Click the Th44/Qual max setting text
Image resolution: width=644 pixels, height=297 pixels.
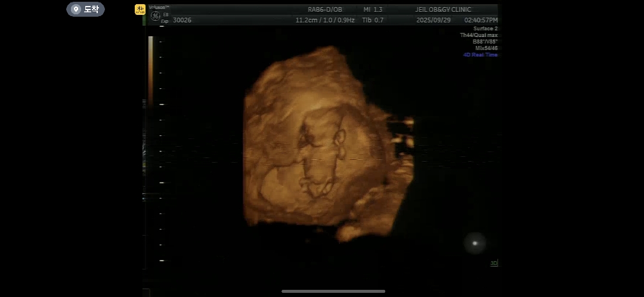tap(478, 35)
